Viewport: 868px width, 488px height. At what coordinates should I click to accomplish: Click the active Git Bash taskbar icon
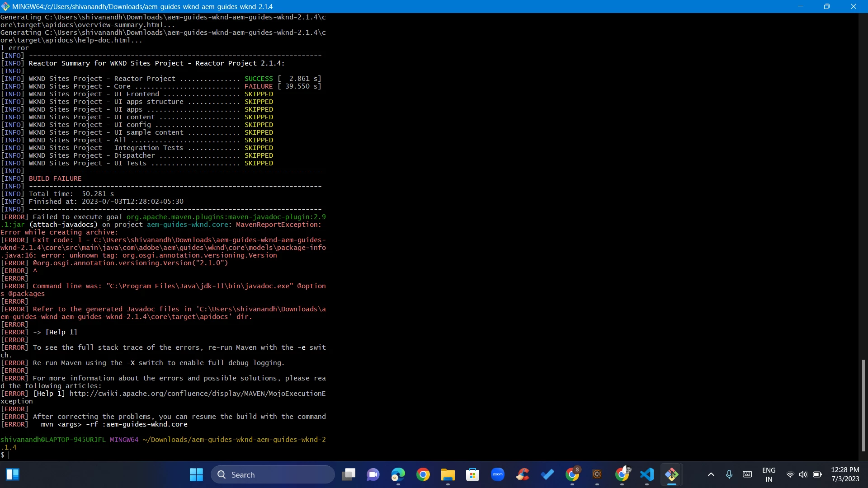coord(672,474)
